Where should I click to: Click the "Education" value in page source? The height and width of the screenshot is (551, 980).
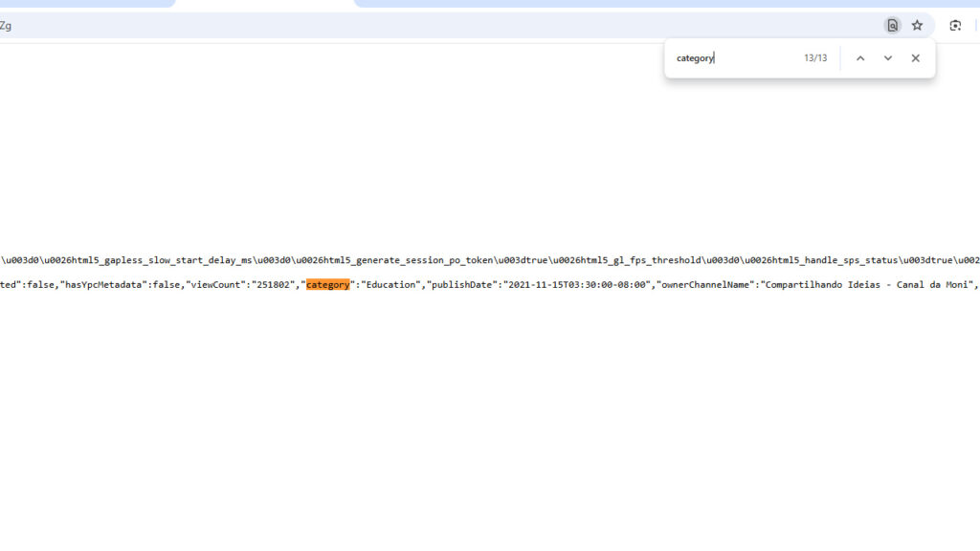pos(390,285)
